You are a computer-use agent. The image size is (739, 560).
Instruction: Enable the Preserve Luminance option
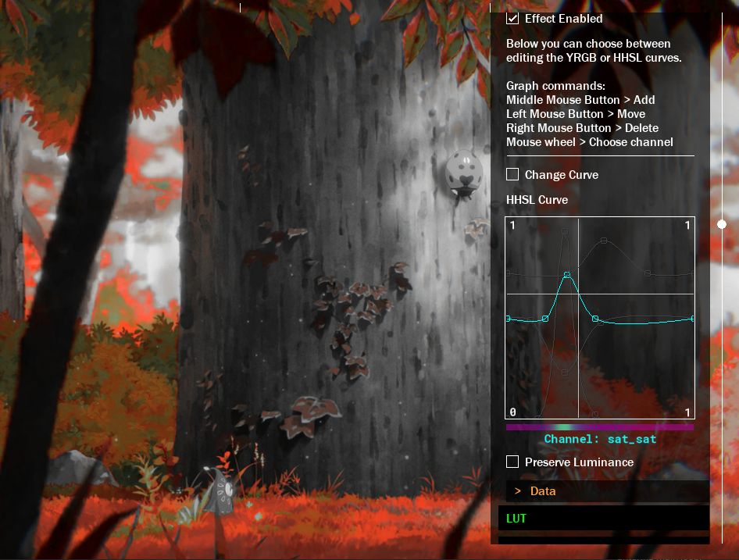coord(512,462)
